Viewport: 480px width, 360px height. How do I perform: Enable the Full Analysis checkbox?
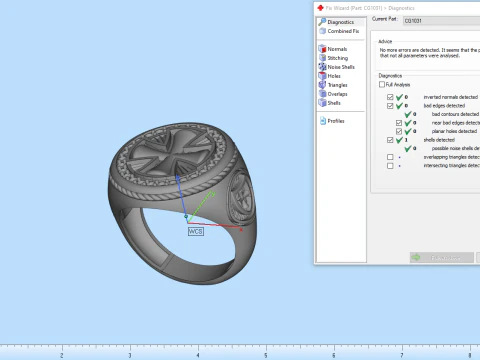[x=382, y=85]
